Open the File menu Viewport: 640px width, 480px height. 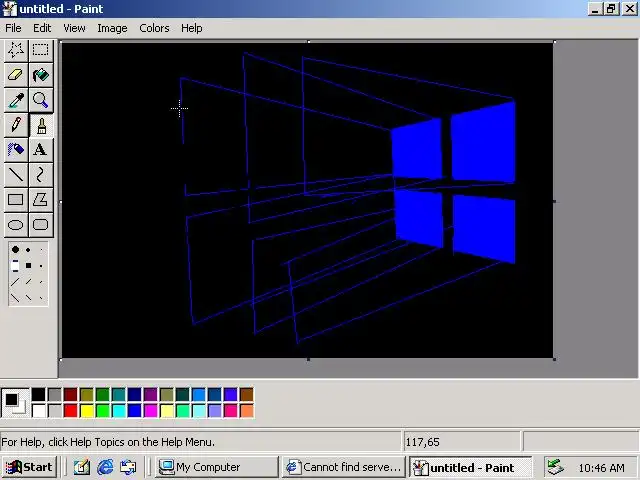click(x=13, y=28)
